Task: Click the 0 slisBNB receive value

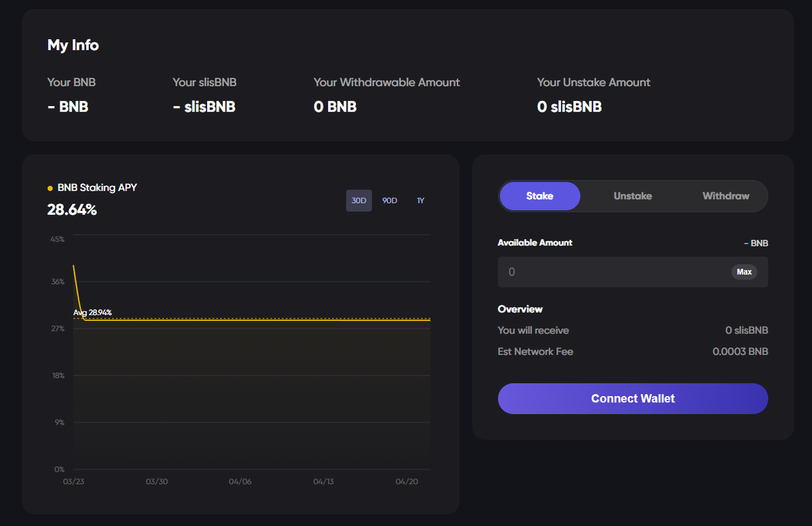Action: point(746,331)
